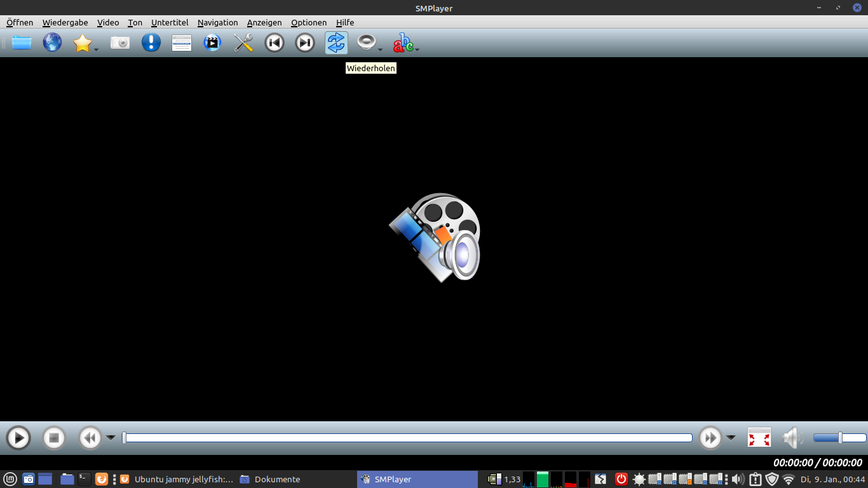Viewport: 868px width, 488px height.
Task: Launch terminal from the taskbar
Action: [x=84, y=479]
